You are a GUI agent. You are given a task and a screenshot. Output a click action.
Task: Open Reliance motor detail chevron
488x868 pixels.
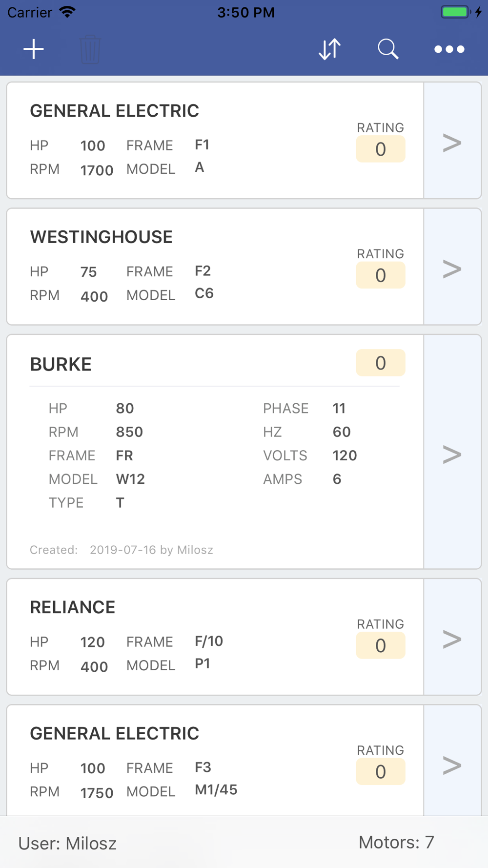click(452, 639)
